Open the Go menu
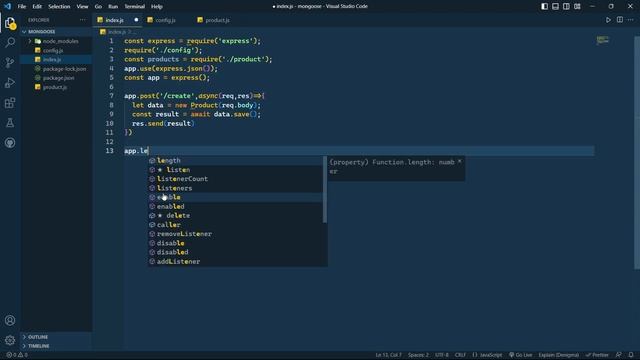This screenshot has height=360, width=640. tap(98, 7)
